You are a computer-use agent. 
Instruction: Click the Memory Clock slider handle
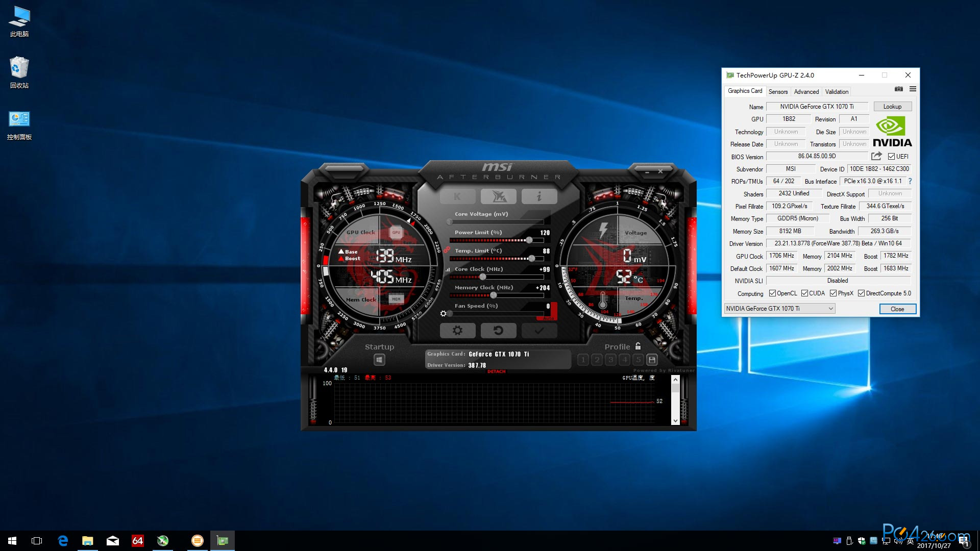(493, 295)
